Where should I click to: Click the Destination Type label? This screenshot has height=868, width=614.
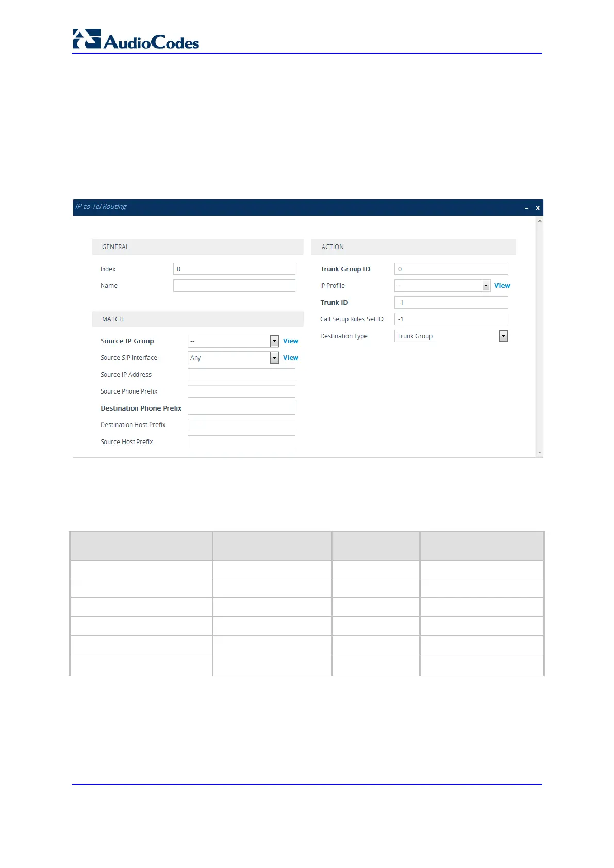(344, 336)
